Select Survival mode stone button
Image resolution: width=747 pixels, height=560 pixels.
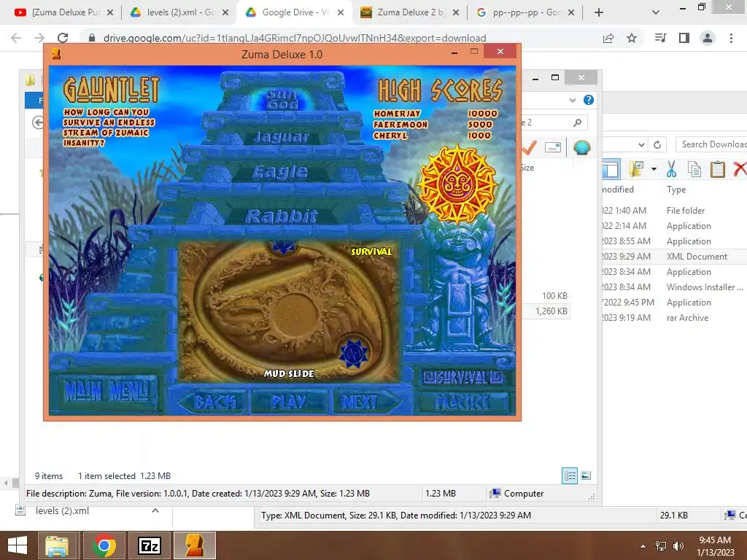[x=462, y=378]
